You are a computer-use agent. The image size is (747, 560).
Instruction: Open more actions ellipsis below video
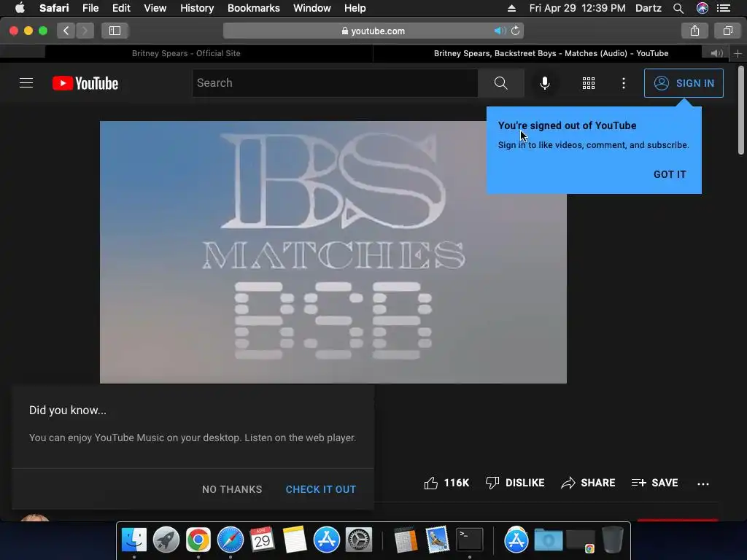pyautogui.click(x=703, y=484)
